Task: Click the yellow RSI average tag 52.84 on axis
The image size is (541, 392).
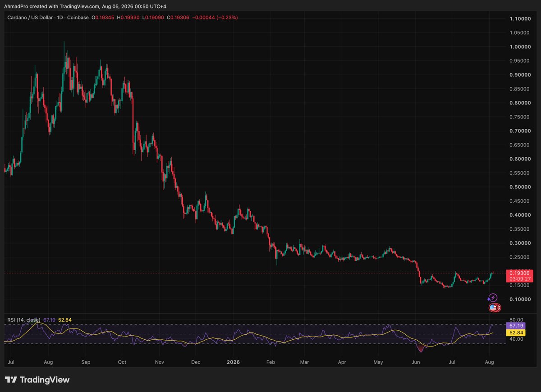Action: coord(516,333)
